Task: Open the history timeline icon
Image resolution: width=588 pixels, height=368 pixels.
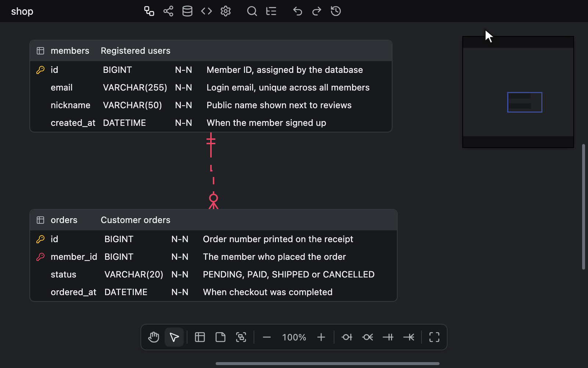Action: pos(336,11)
